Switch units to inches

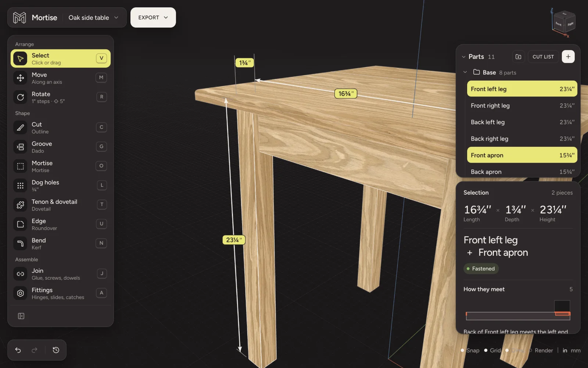tap(565, 350)
